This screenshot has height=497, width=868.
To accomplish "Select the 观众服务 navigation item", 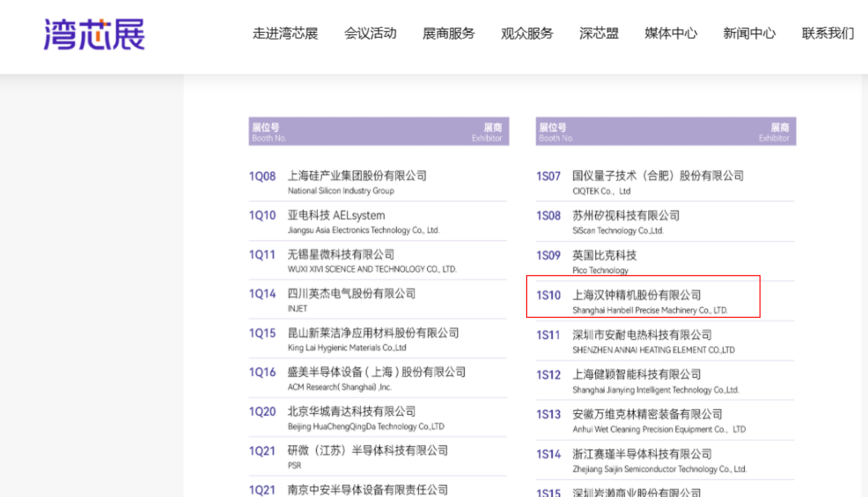I will pyautogui.click(x=527, y=34).
